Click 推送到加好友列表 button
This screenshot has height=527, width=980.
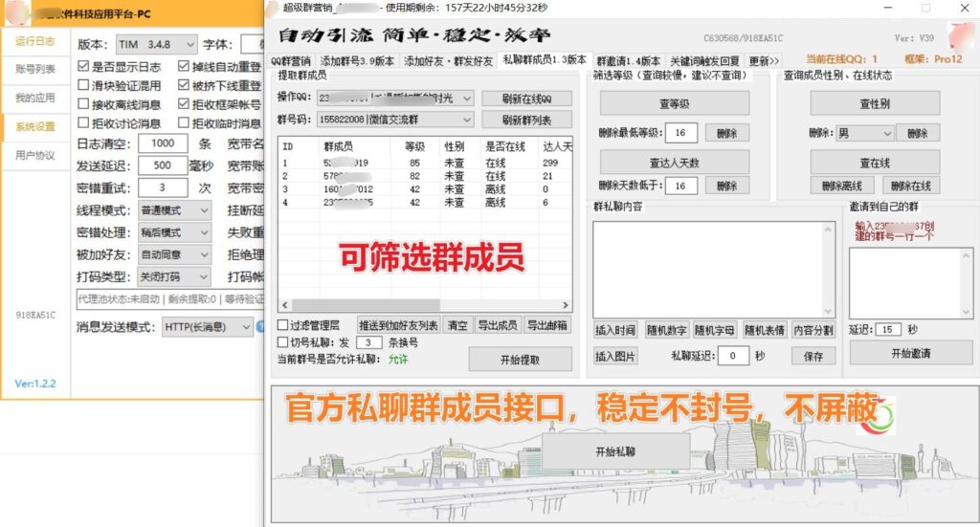coord(398,325)
